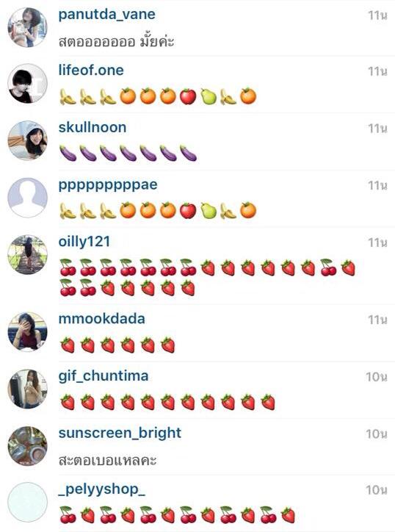Visit the sunscreen_bright username
The width and height of the screenshot is (395, 532).
[x=120, y=434]
